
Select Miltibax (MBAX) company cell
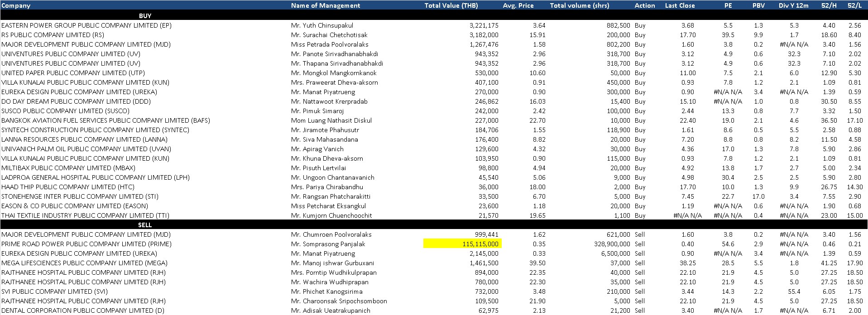pyautogui.click(x=68, y=168)
